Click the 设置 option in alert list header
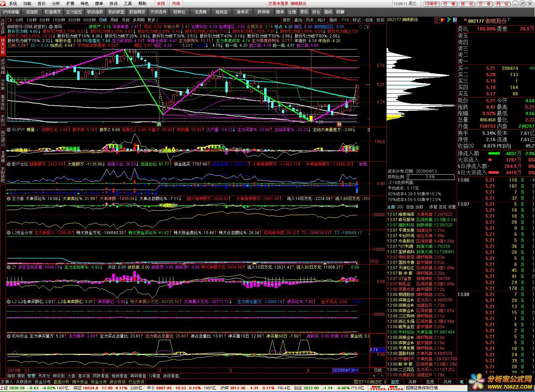Screen dimensions: 535x392 tap(452, 207)
